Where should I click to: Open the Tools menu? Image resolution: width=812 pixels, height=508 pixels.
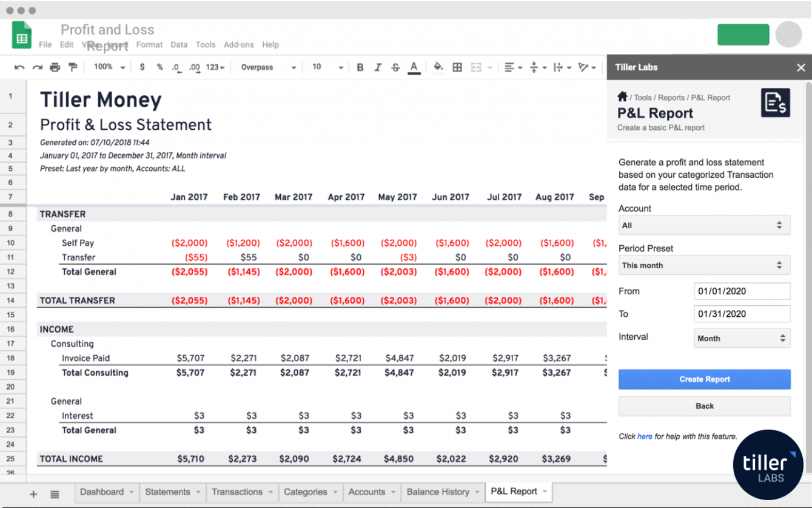click(206, 45)
